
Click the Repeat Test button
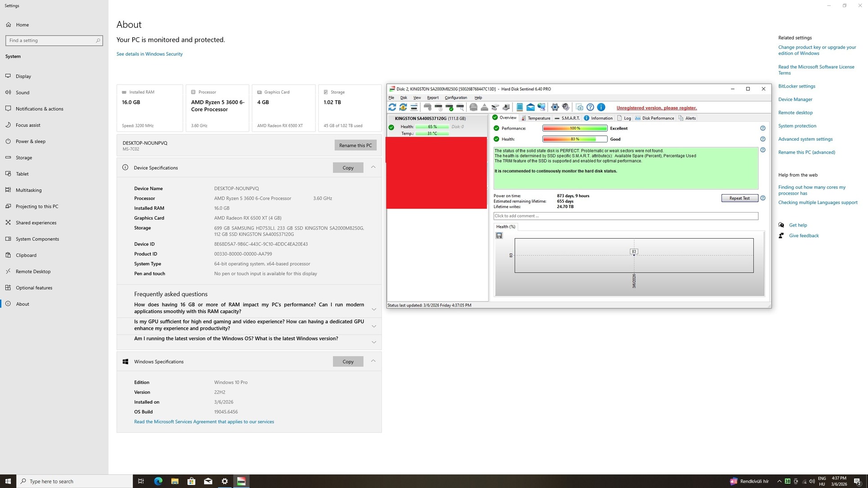pyautogui.click(x=739, y=198)
